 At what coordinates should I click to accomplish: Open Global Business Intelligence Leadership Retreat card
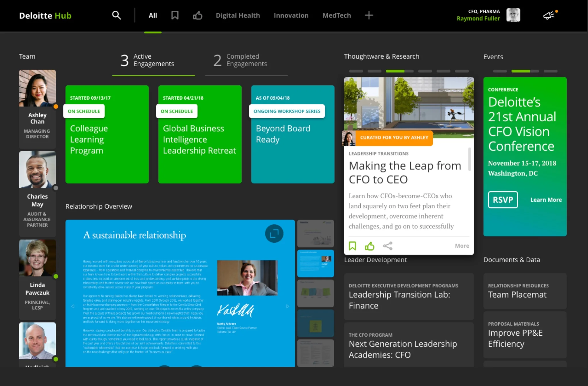(200, 134)
